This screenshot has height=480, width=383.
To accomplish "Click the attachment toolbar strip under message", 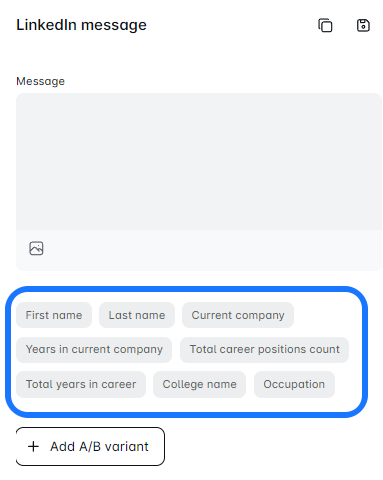I will tap(199, 250).
